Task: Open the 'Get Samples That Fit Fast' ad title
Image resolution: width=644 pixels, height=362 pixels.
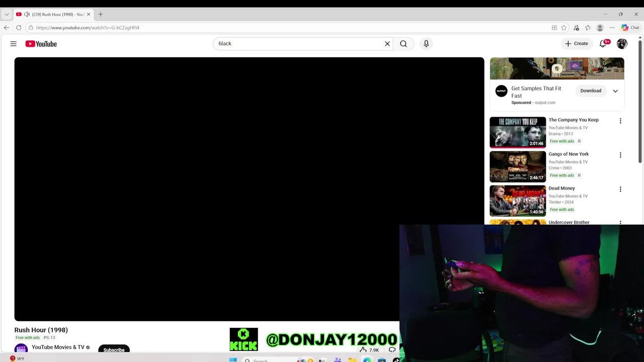Action: pyautogui.click(x=536, y=92)
